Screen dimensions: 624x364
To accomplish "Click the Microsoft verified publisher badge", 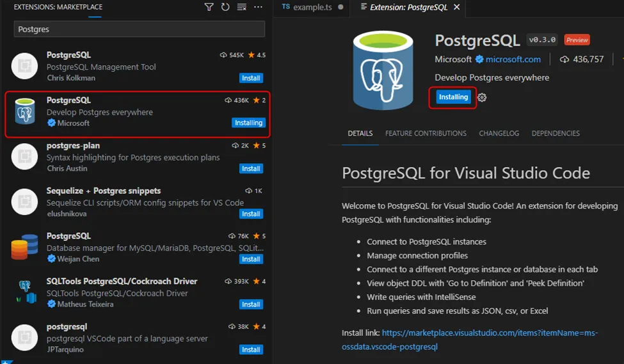I will (479, 59).
